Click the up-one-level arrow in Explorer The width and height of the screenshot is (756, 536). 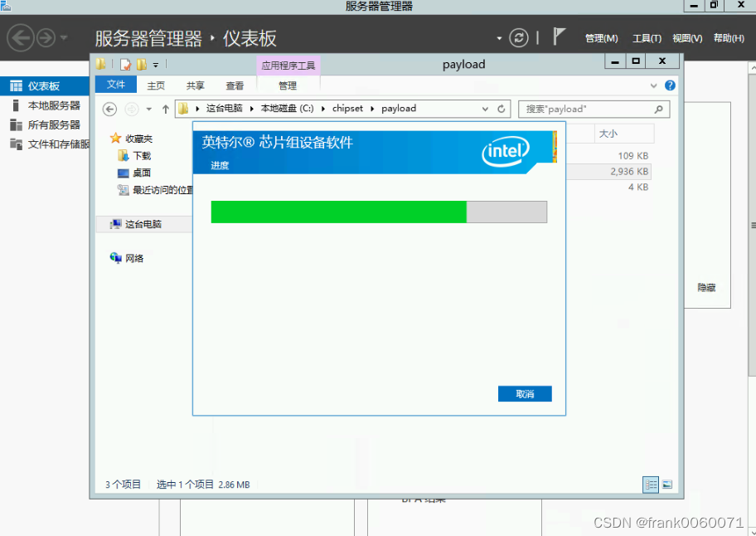pos(166,109)
